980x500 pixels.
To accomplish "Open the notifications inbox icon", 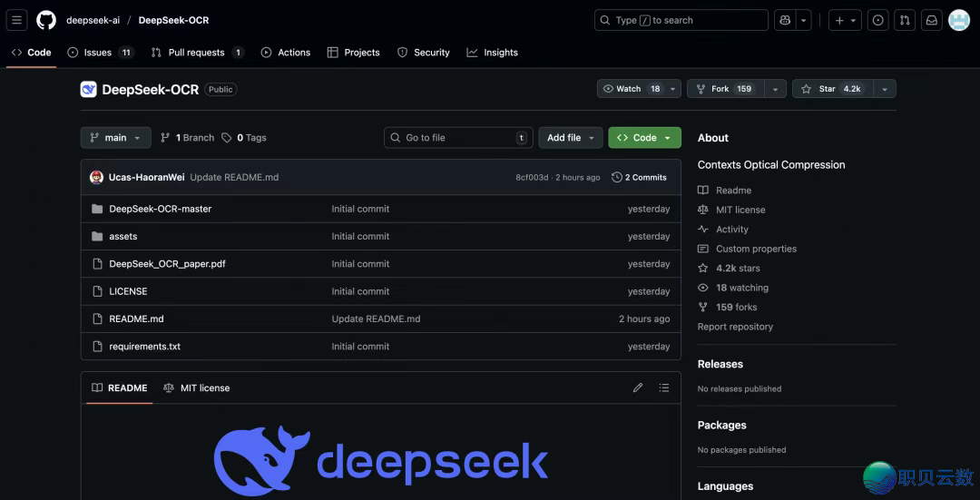I will click(x=931, y=20).
